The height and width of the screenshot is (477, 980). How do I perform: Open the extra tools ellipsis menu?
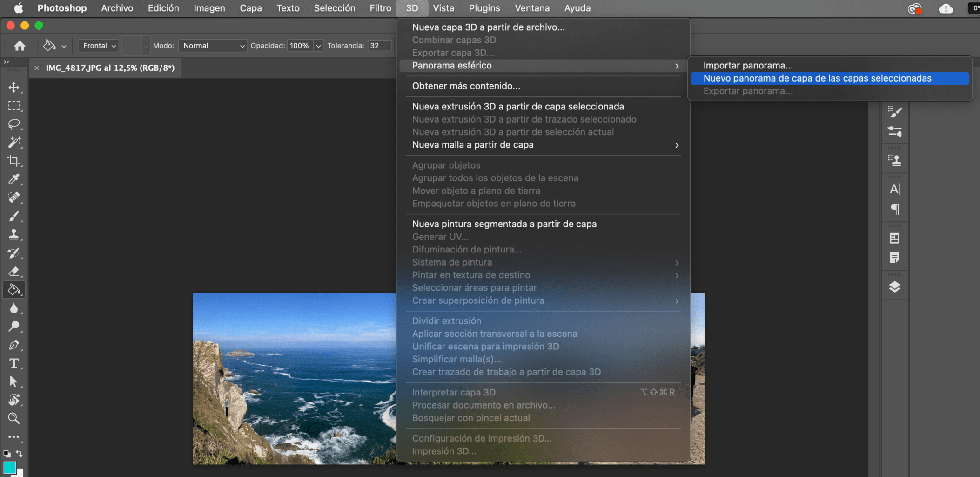click(14, 437)
